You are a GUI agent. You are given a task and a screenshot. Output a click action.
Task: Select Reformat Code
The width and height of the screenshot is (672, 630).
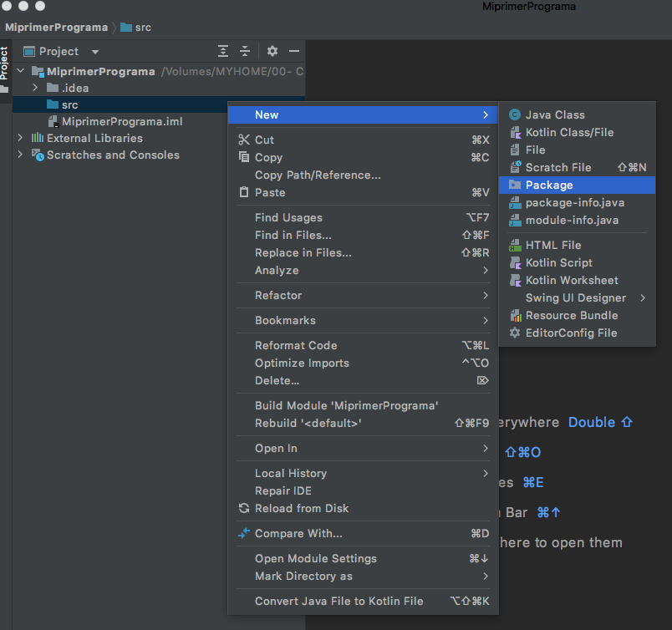pyautogui.click(x=363, y=345)
